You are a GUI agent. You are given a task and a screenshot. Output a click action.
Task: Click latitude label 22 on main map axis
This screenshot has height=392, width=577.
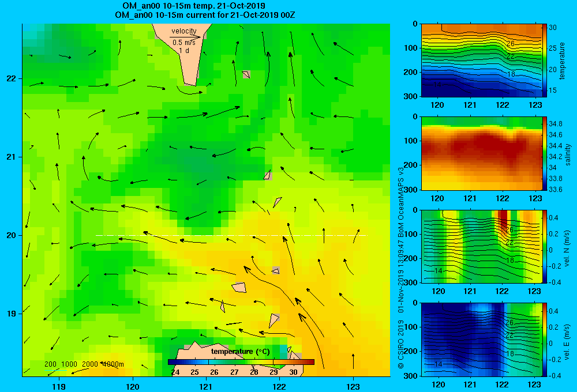tap(11, 79)
